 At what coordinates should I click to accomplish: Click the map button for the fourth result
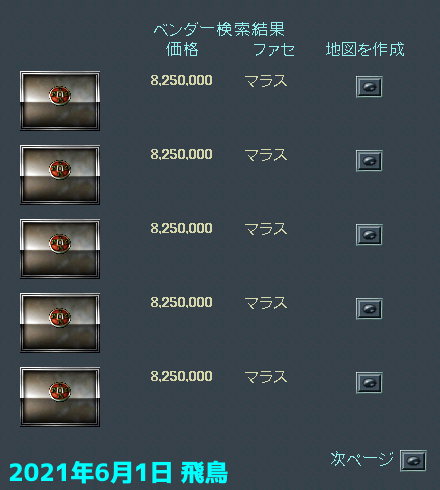point(369,309)
